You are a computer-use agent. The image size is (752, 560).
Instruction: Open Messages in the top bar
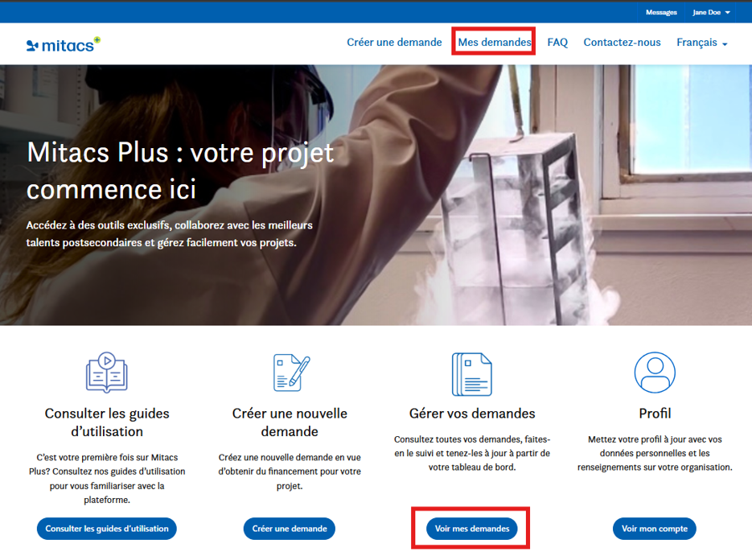tap(661, 13)
